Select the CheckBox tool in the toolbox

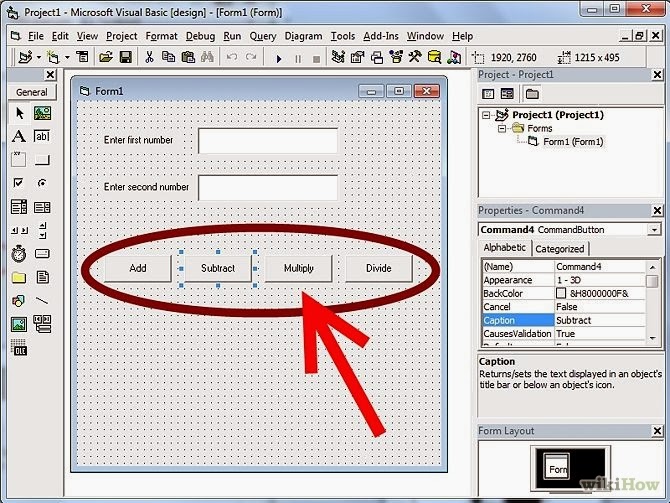(x=18, y=183)
